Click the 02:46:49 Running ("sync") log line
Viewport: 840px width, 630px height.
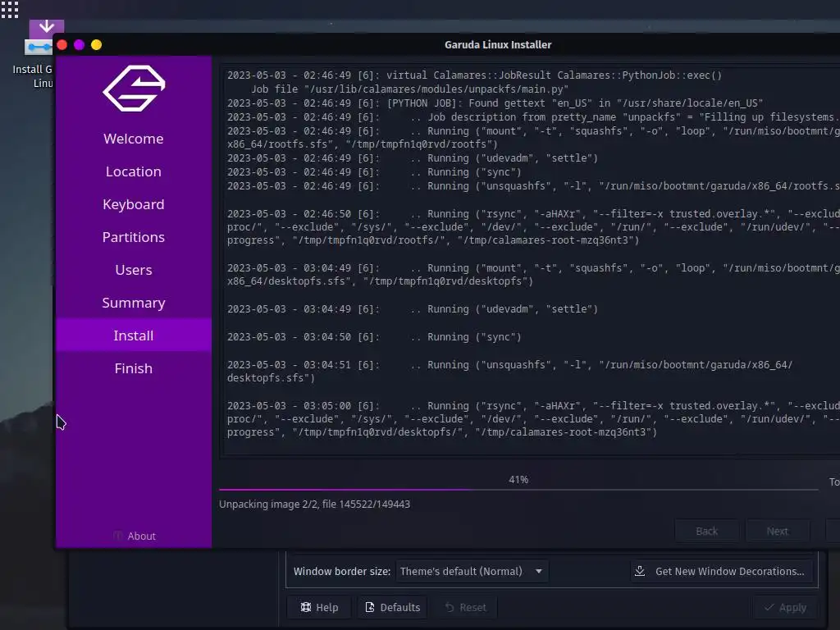(374, 172)
